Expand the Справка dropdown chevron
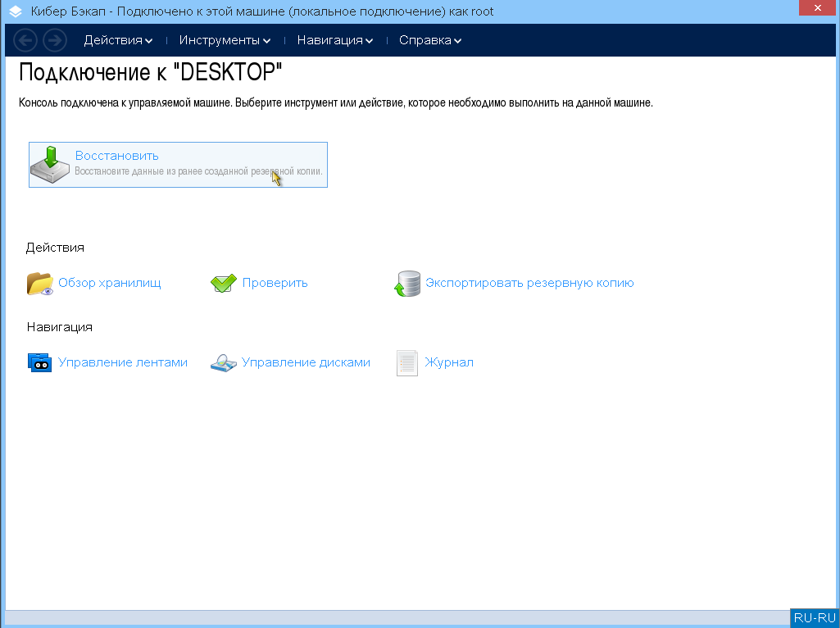The height and width of the screenshot is (628, 840). click(457, 41)
